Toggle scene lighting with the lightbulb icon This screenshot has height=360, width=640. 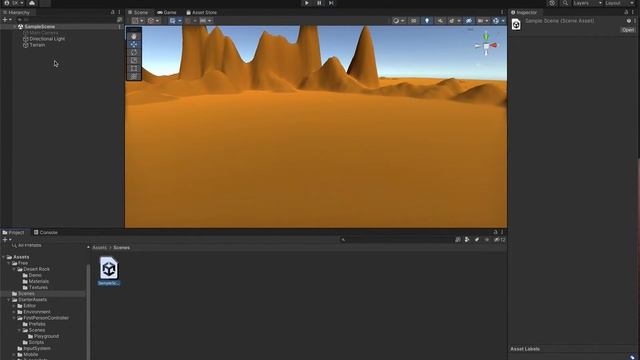point(427,20)
